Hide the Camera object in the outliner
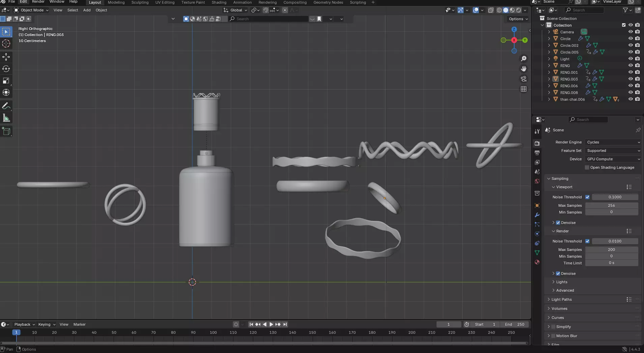Viewport: 644px width, 353px height. [631, 32]
